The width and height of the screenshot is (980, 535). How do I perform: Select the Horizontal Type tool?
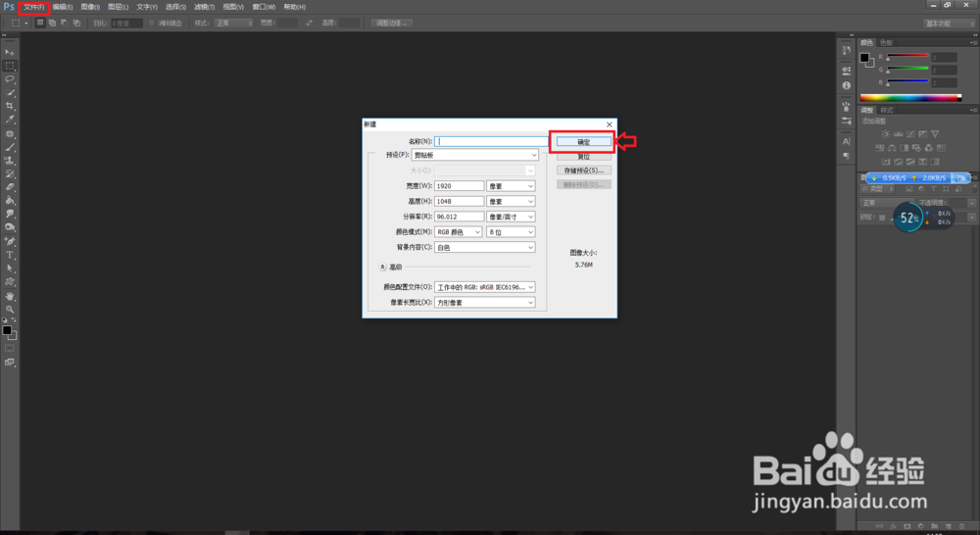pyautogui.click(x=10, y=255)
